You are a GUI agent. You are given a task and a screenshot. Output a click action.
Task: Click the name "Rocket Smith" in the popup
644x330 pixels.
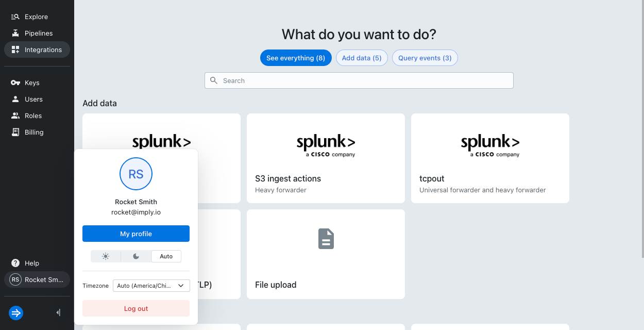(136, 202)
